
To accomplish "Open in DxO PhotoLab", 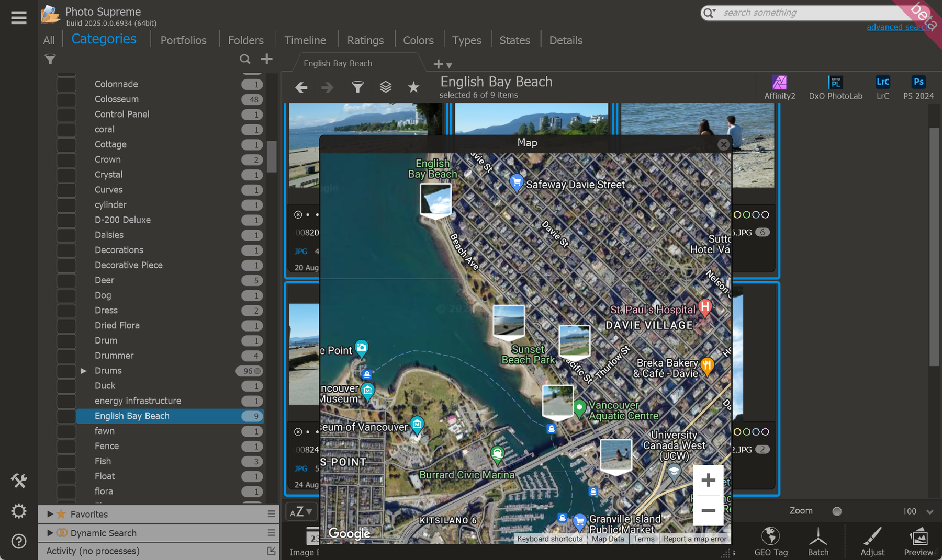I will (x=836, y=87).
